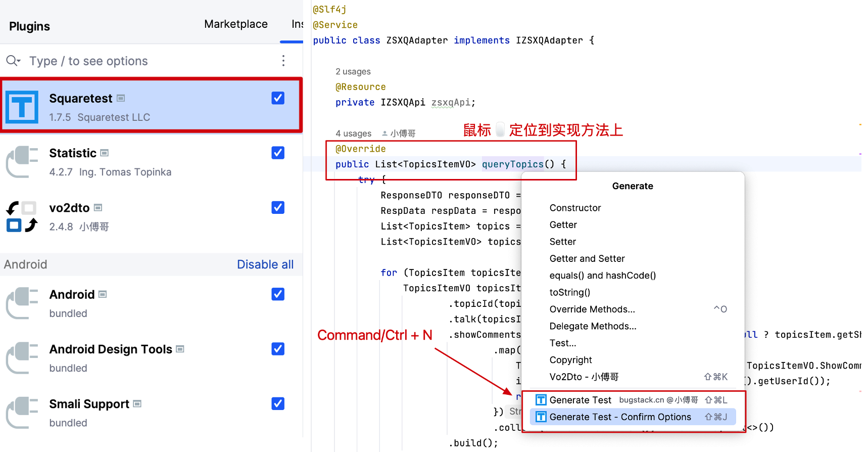Toggle the vo2dto plugin checkbox

click(x=278, y=207)
